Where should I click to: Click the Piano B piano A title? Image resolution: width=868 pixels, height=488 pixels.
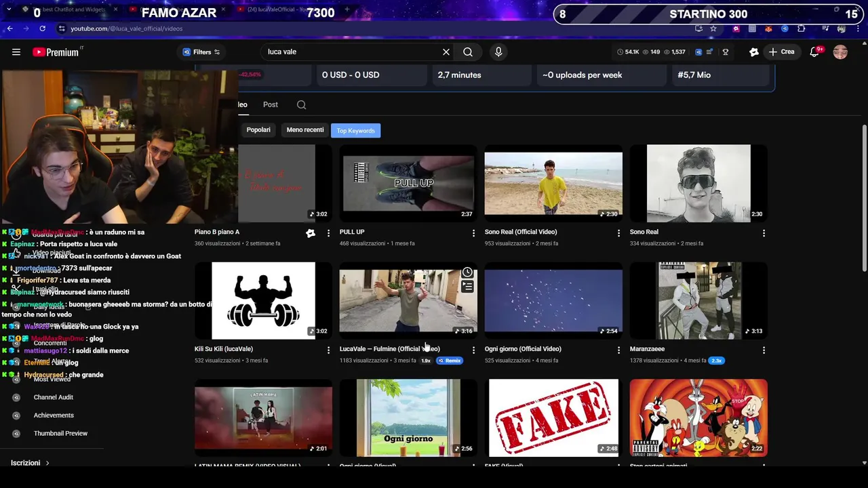click(x=217, y=232)
